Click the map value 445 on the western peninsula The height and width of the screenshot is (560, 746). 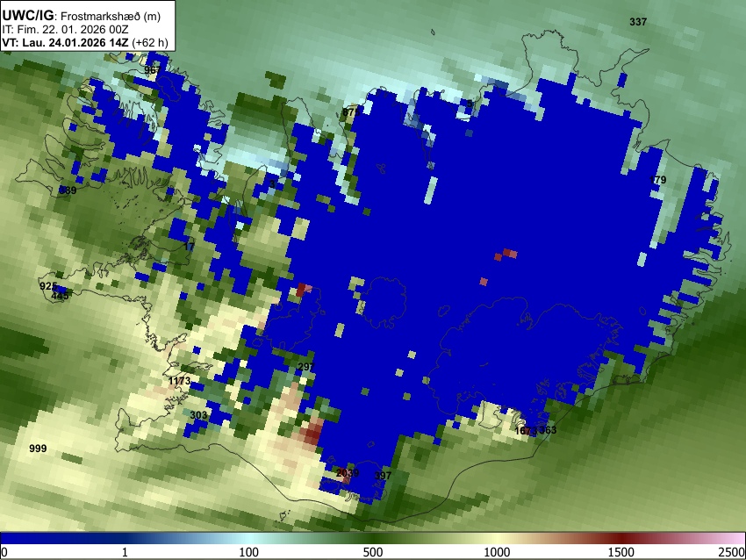pyautogui.click(x=60, y=296)
